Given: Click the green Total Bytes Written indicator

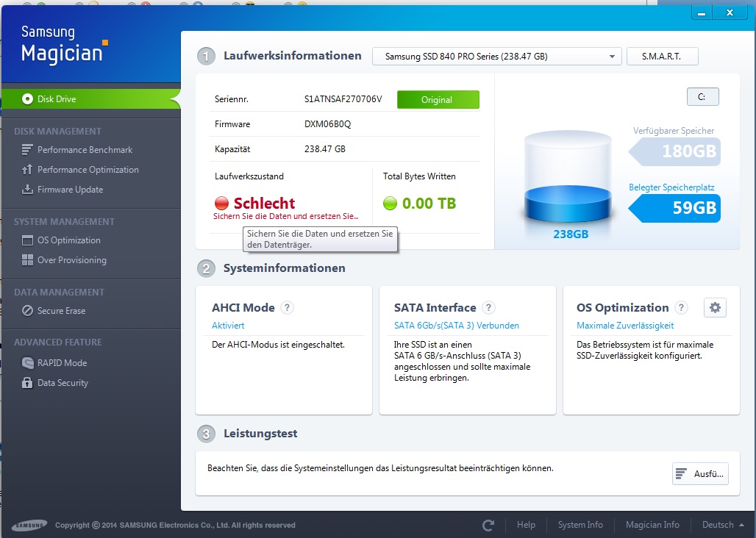Looking at the screenshot, I should 390,204.
